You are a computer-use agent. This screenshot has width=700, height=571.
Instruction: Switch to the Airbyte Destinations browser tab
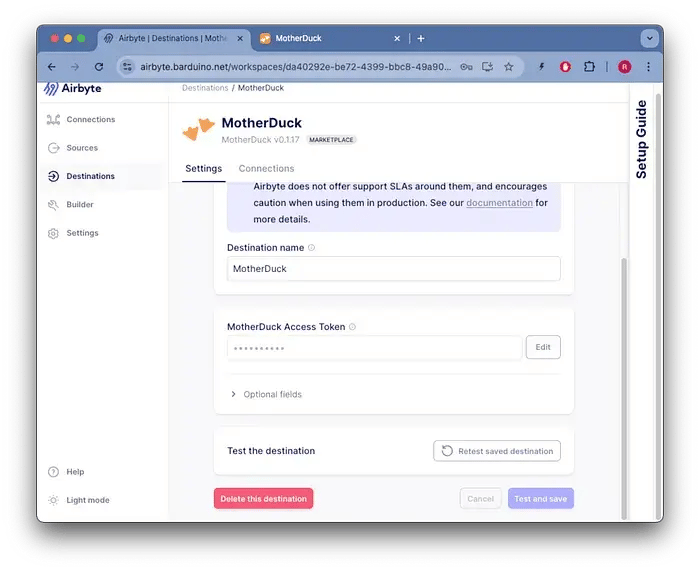click(173, 38)
